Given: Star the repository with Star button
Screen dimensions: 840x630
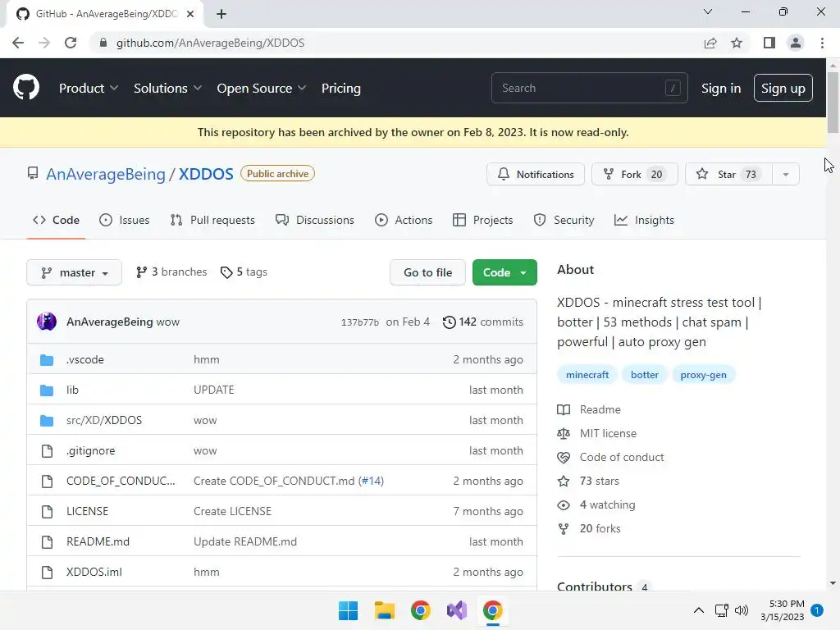Looking at the screenshot, I should click(729, 174).
